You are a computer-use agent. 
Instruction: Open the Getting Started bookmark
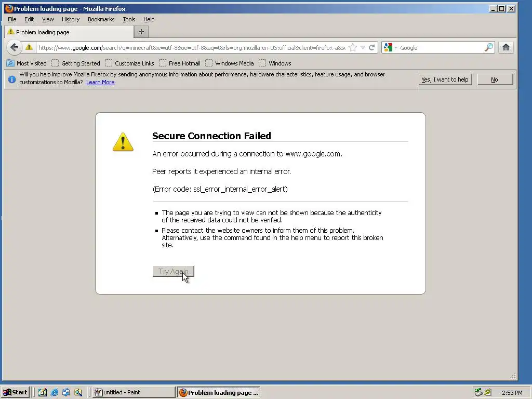(76, 63)
